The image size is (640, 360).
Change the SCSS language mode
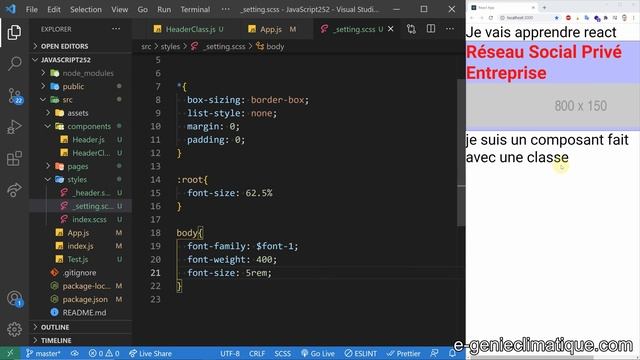[282, 353]
